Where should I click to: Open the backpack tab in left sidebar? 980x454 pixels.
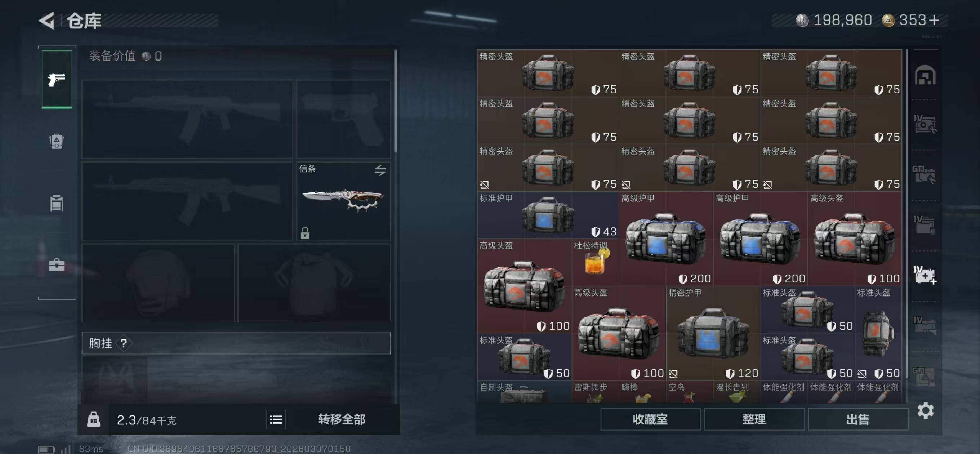tap(57, 141)
